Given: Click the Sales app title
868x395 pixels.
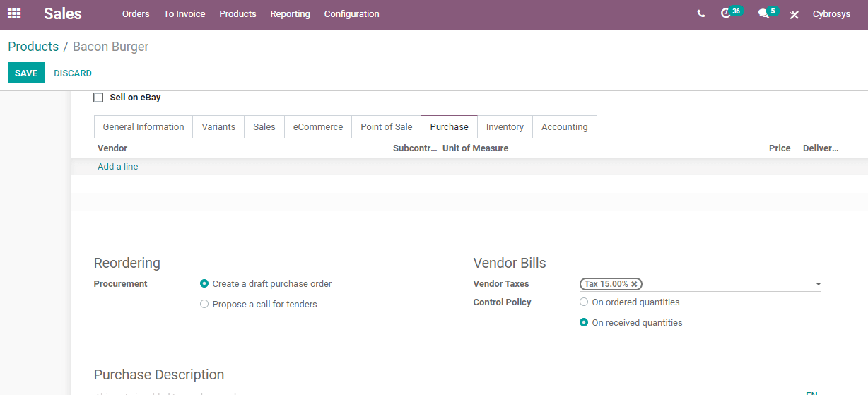Looking at the screenshot, I should pyautogui.click(x=63, y=13).
